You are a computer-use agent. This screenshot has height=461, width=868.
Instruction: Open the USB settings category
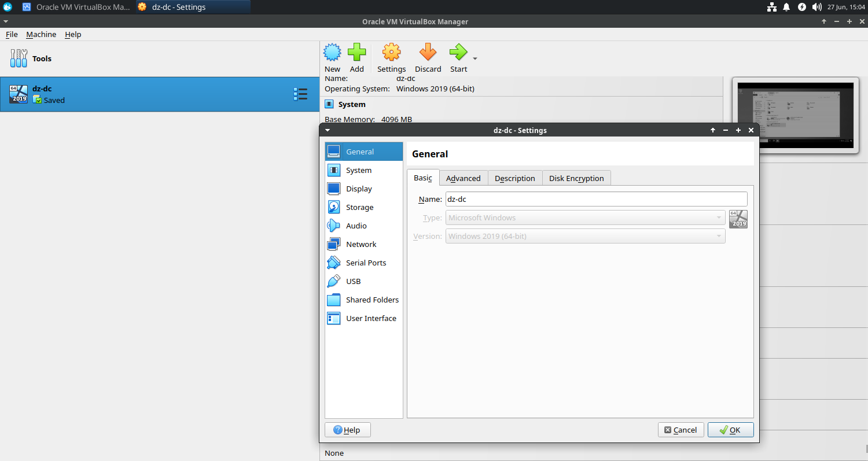tap(364, 281)
